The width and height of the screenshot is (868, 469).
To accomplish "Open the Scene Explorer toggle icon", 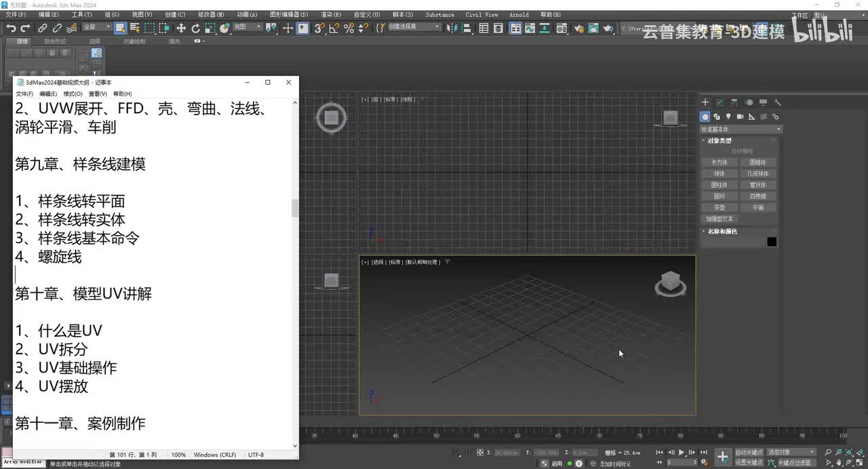I will pyautogui.click(x=484, y=28).
